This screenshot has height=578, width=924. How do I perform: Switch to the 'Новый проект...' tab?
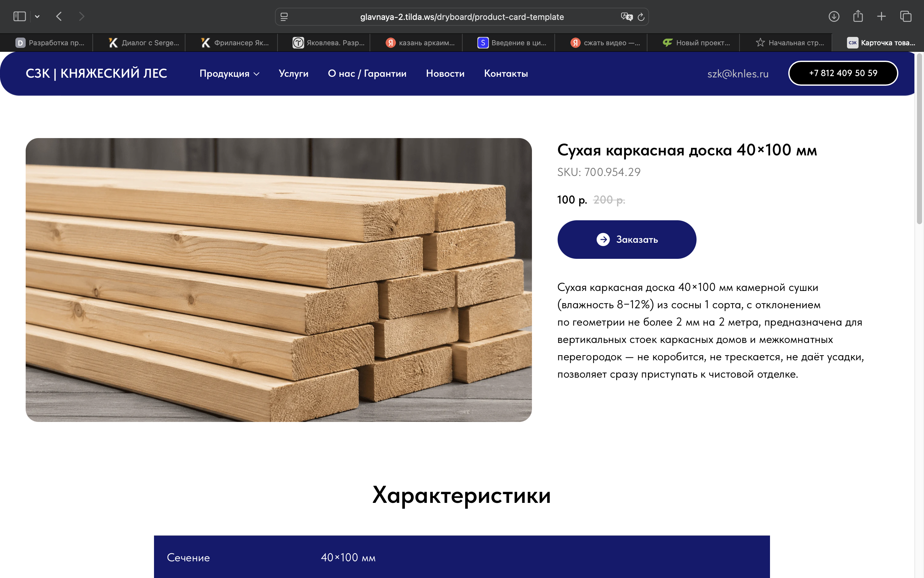[x=693, y=42]
